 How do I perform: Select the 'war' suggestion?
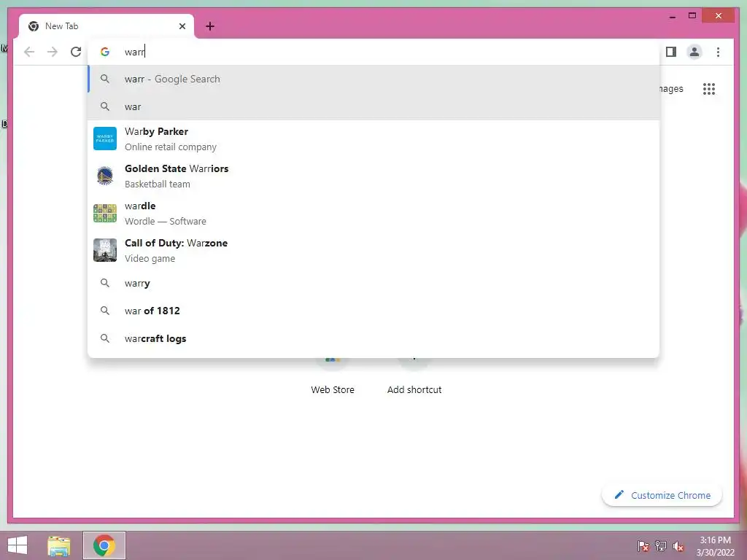click(x=373, y=106)
